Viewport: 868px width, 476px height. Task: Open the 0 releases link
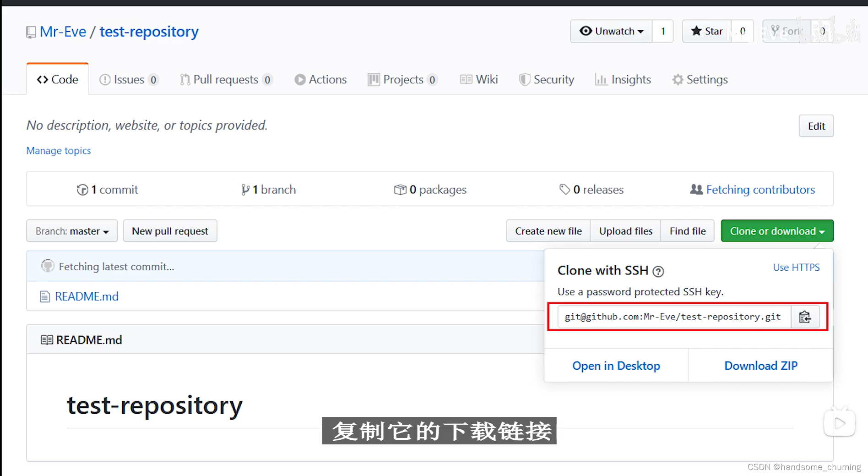(591, 189)
